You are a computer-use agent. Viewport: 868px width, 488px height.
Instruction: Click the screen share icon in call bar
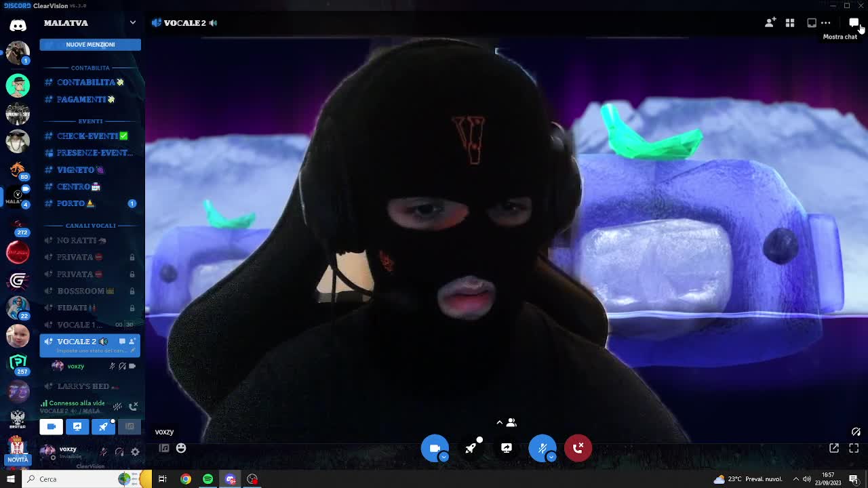coord(506,448)
